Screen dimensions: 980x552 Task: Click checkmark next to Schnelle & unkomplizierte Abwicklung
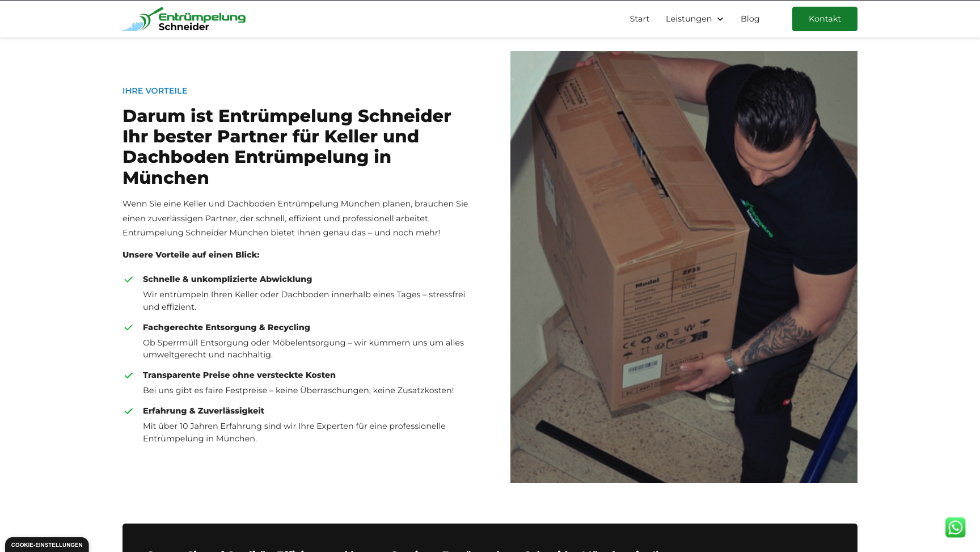point(129,279)
